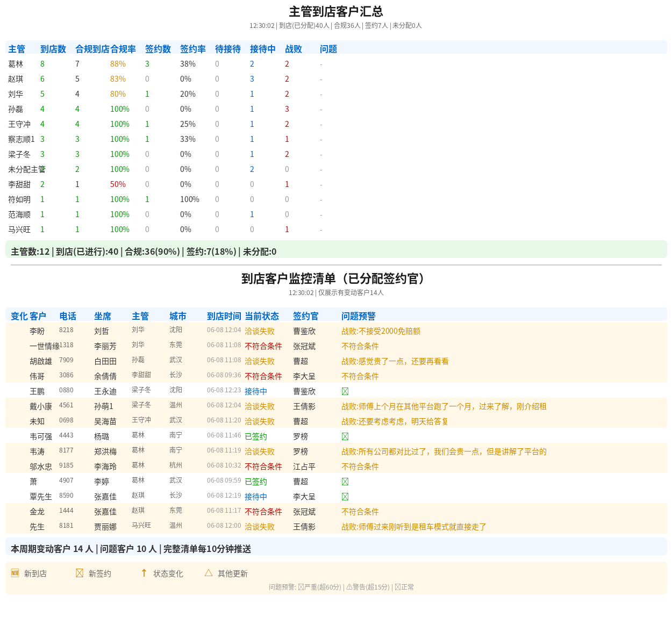Click the warning 战败:感觉贵了一点，还要再看看
The image size is (672, 617).
coord(395,362)
